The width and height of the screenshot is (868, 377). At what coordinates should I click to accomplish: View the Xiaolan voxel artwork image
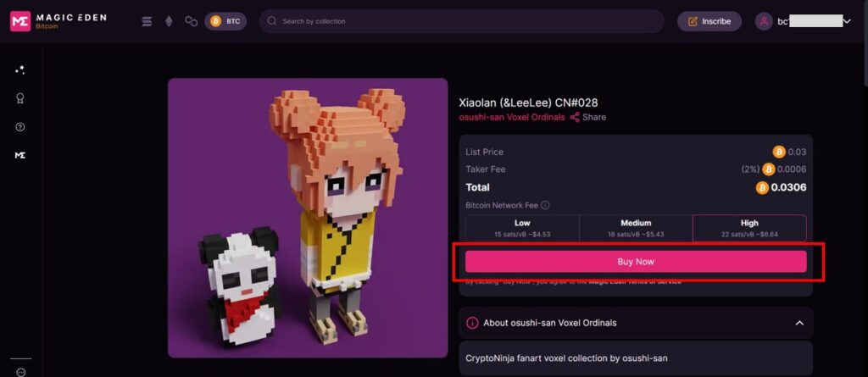pyautogui.click(x=308, y=218)
